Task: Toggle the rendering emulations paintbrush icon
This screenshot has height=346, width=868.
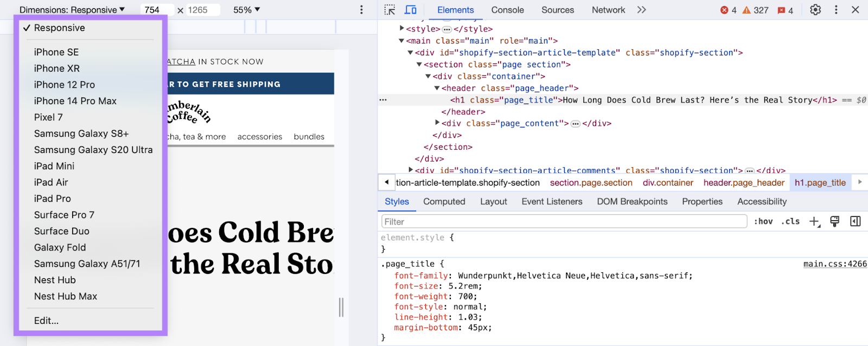Action: pos(835,221)
